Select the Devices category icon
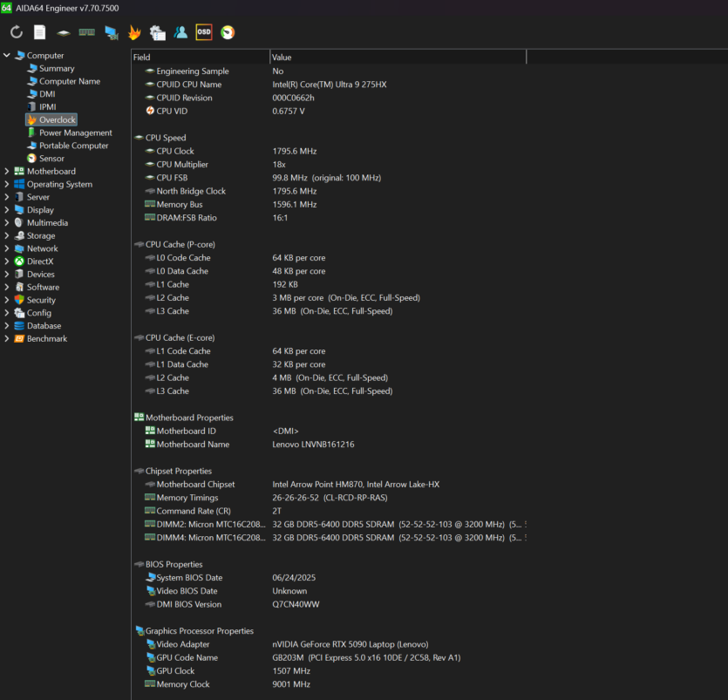Viewport: 728px width, 700px height. (19, 275)
